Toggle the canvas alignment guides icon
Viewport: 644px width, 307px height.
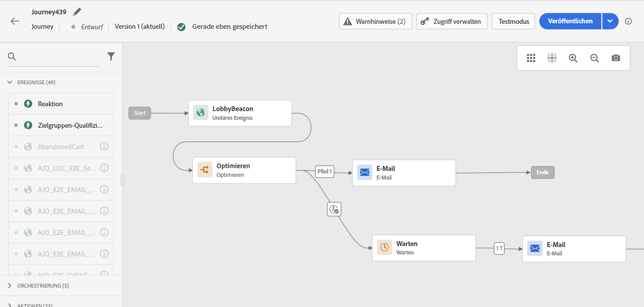click(x=552, y=58)
